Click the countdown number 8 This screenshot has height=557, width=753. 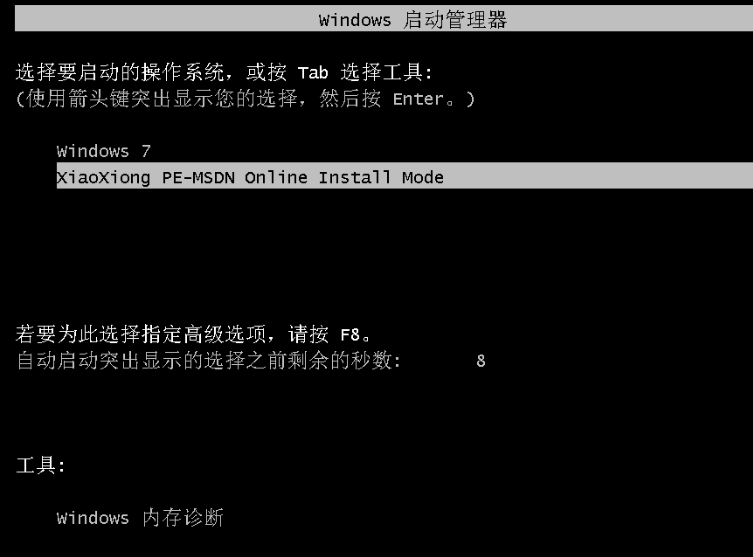pos(481,361)
